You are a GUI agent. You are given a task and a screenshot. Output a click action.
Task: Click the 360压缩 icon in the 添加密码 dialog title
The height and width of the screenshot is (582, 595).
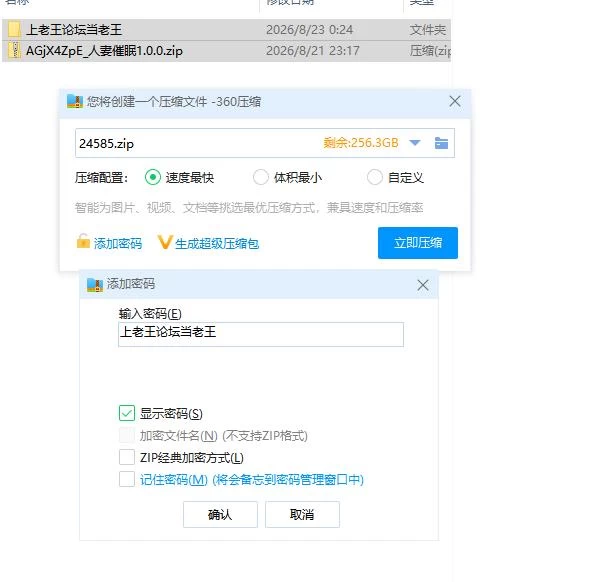tap(95, 285)
